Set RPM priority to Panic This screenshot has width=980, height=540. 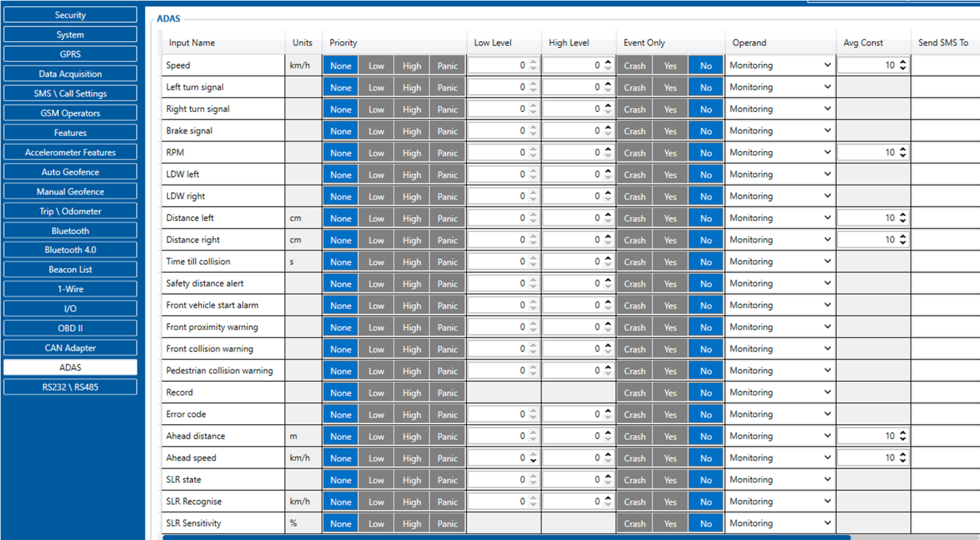448,152
